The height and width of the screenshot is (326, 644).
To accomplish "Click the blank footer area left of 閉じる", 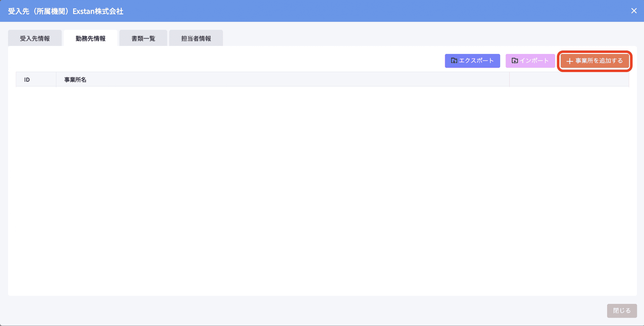I will [x=302, y=311].
